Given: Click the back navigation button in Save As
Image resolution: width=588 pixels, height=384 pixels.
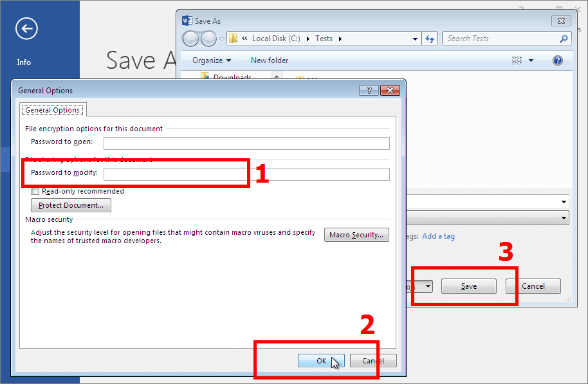Looking at the screenshot, I should [x=190, y=39].
